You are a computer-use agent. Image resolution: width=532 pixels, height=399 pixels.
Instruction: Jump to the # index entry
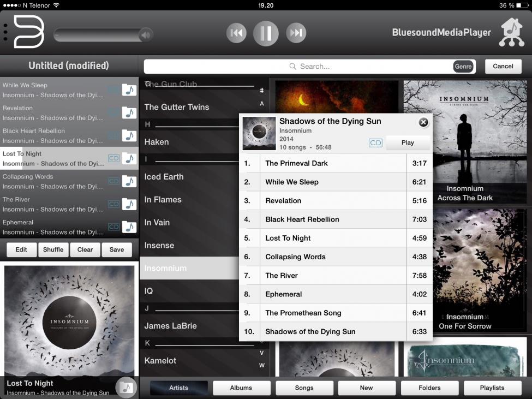(262, 90)
